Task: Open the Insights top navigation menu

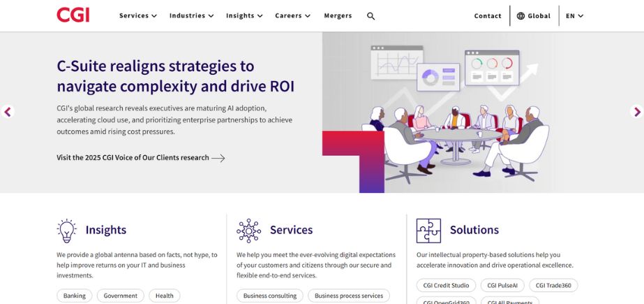Action: click(x=244, y=16)
